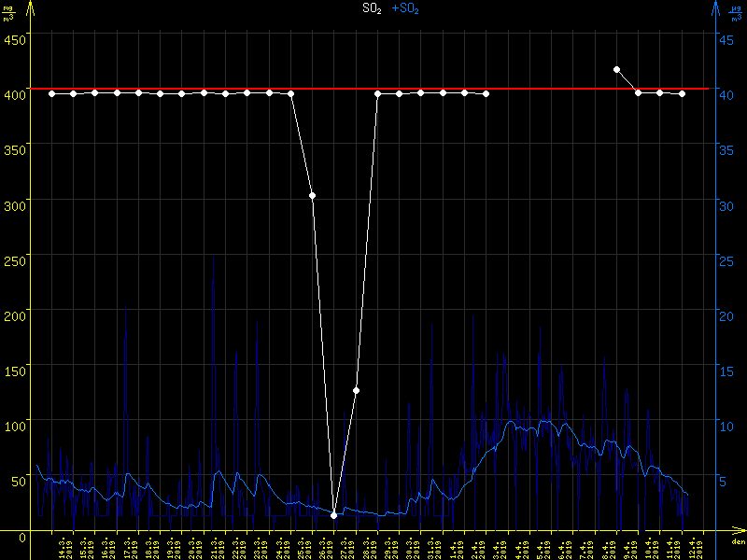Screen dimensions: 747x560
Task: Click the 'den' x-axis label
Action: click(737, 541)
